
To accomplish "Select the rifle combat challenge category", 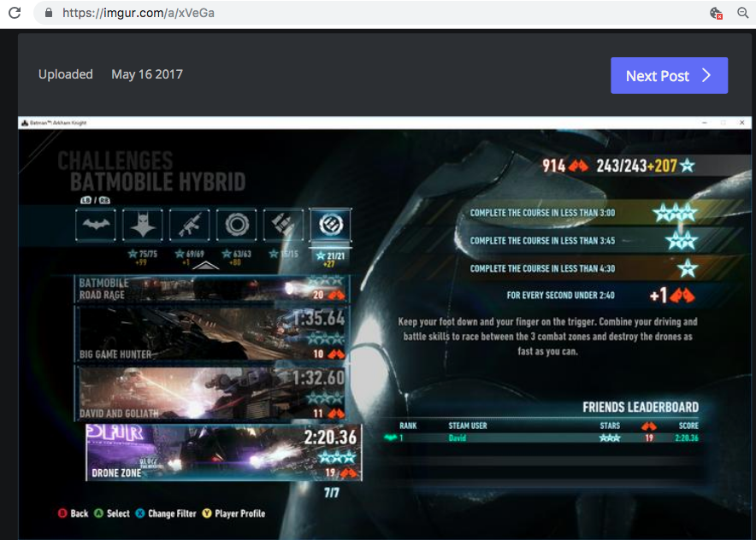I will coord(190,225).
